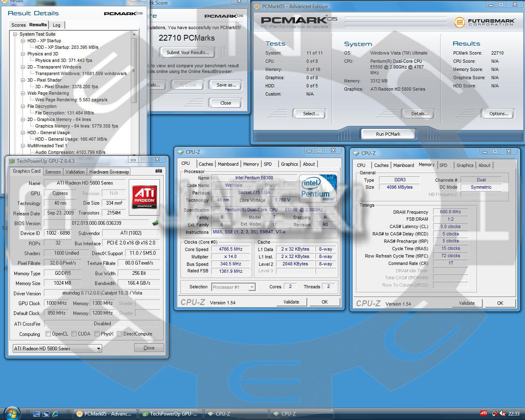Click the GPU-Z screenshot camera icon

pyautogui.click(x=159, y=171)
